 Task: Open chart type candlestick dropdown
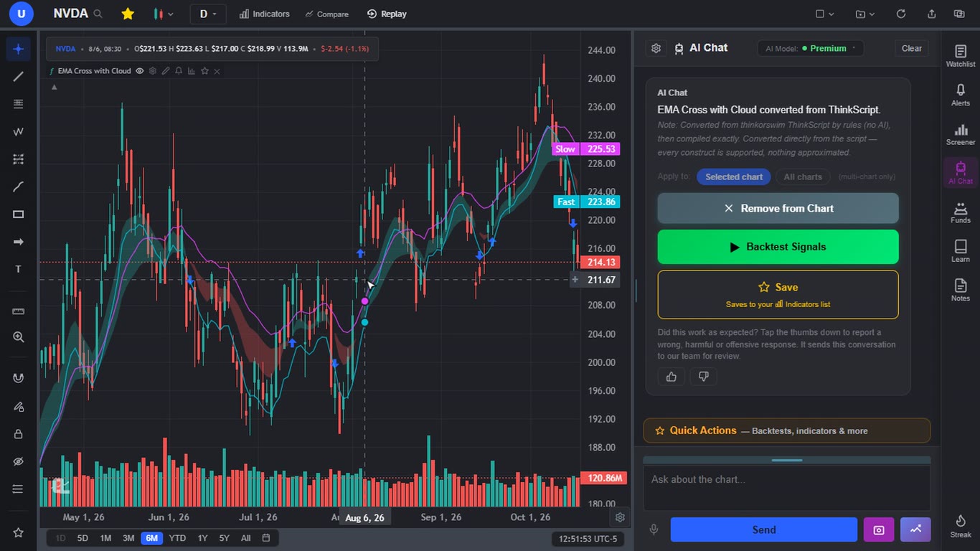164,14
